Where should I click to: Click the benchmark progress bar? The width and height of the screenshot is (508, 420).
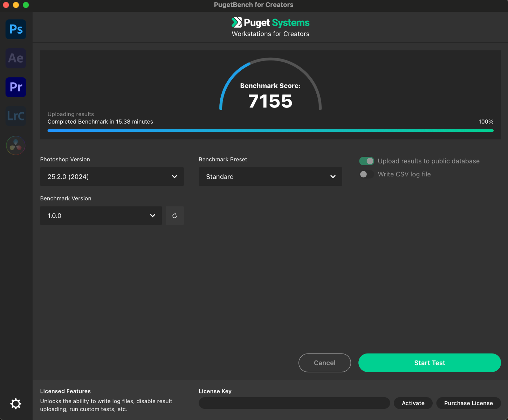270,131
